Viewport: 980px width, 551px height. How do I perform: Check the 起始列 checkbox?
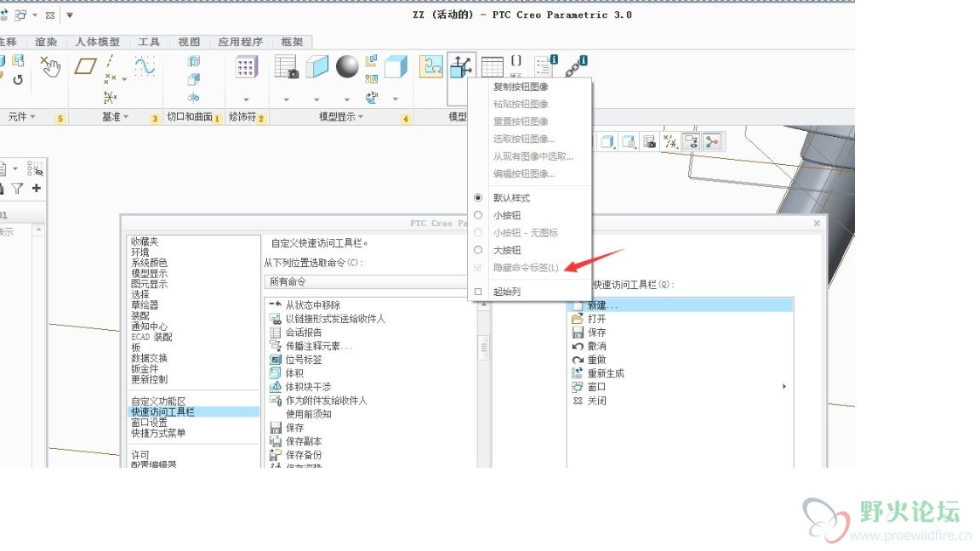(x=478, y=292)
